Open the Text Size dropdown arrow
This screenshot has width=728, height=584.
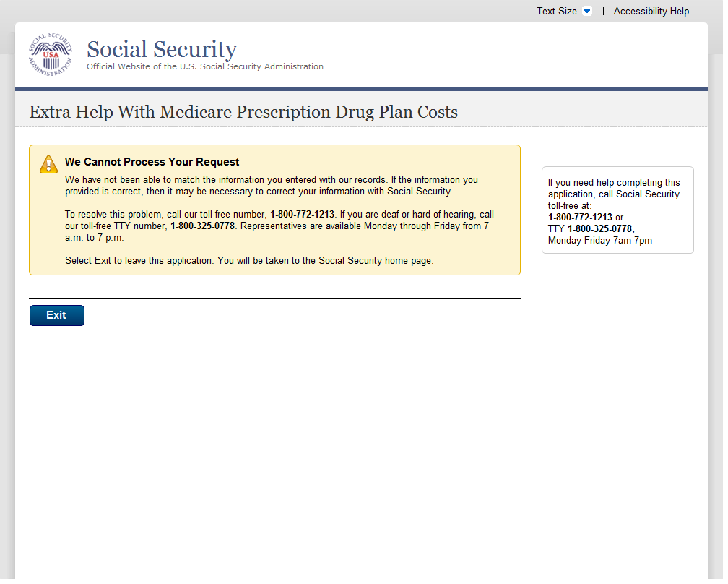click(x=586, y=12)
